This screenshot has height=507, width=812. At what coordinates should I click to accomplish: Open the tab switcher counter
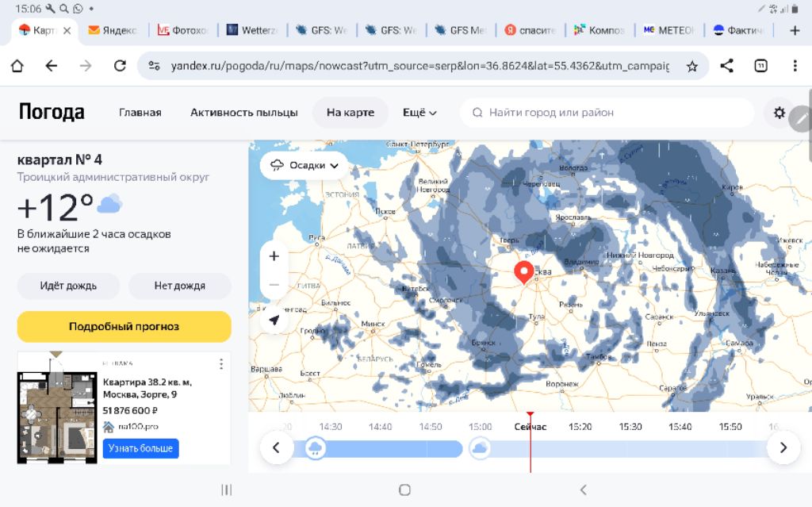click(x=760, y=66)
